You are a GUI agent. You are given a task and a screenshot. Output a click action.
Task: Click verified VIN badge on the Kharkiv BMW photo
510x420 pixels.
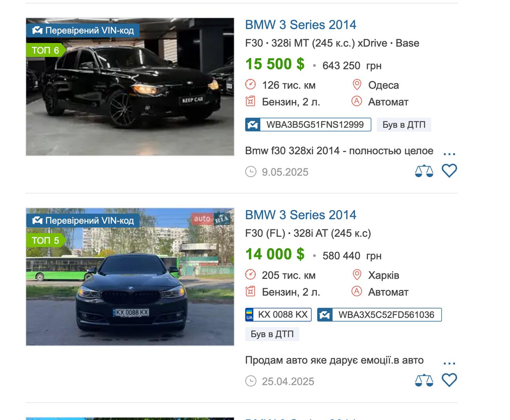coord(83,221)
